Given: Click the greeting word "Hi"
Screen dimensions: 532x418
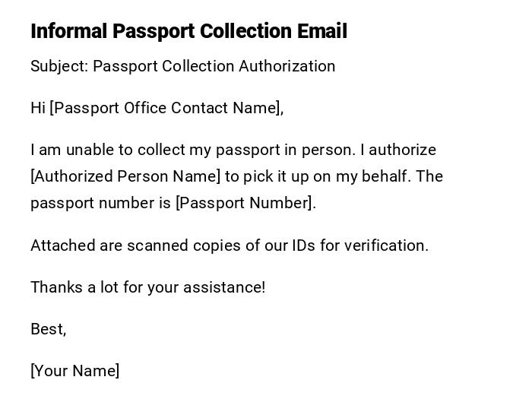Looking at the screenshot, I should click(38, 108).
